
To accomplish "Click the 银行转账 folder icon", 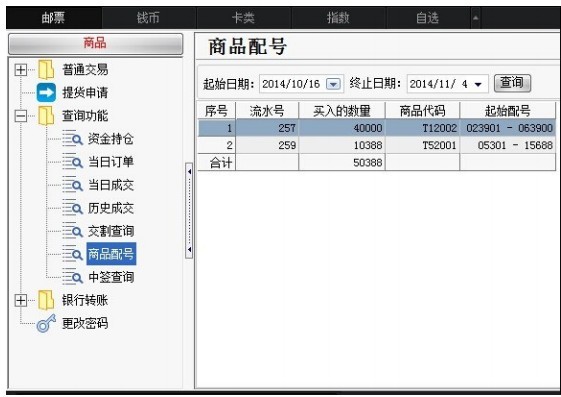I will coord(46,300).
